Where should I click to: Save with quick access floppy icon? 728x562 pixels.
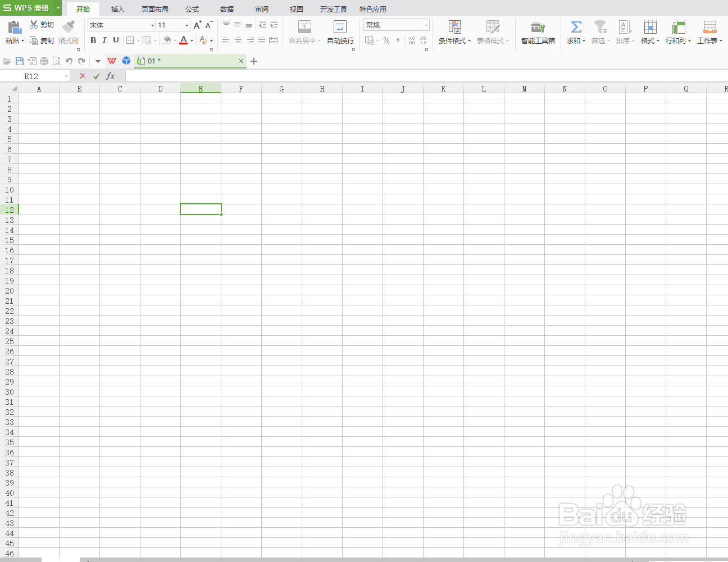tap(20, 61)
